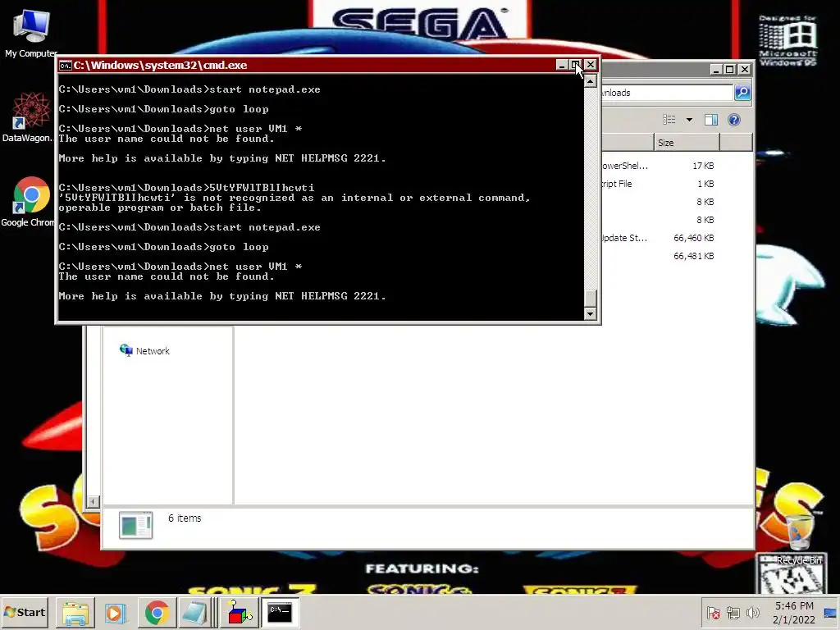Click Show Desktop button at taskbar end
840x630 pixels.
831,612
